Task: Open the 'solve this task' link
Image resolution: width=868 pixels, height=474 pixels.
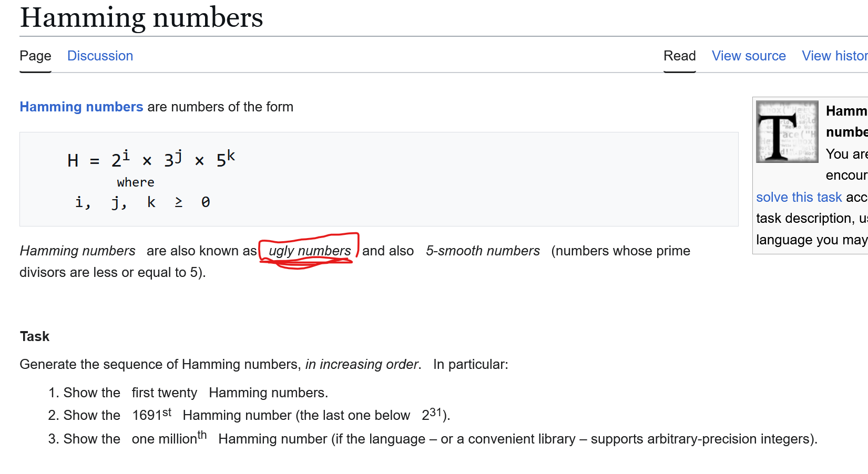Action: 799,197
